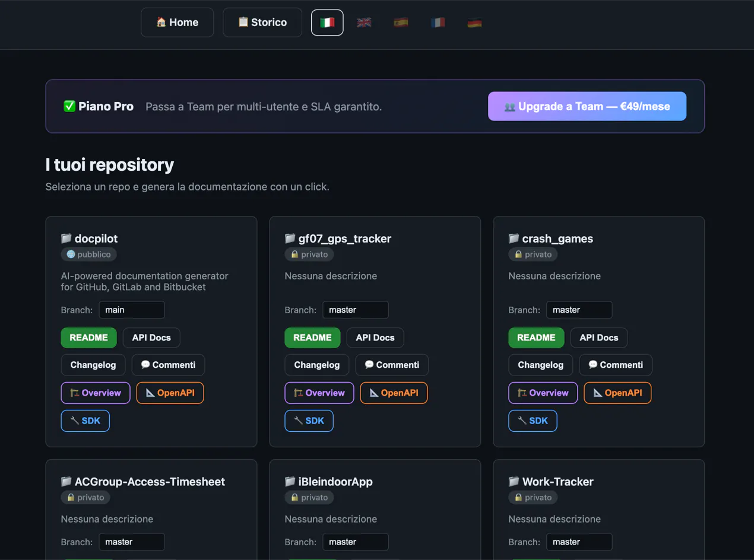Screen dimensions: 754x560
Task: Open the Storico history page
Action: pos(262,23)
